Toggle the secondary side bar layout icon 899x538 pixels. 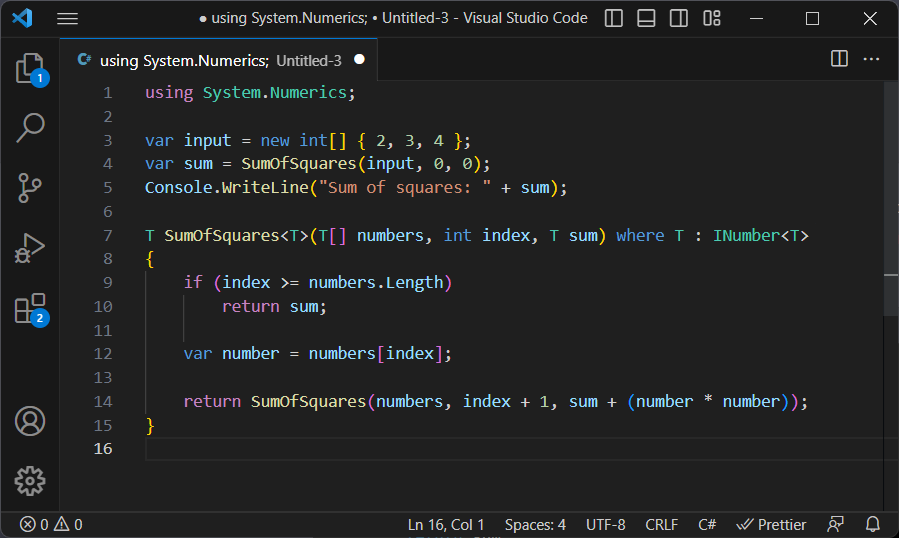pyautogui.click(x=679, y=18)
